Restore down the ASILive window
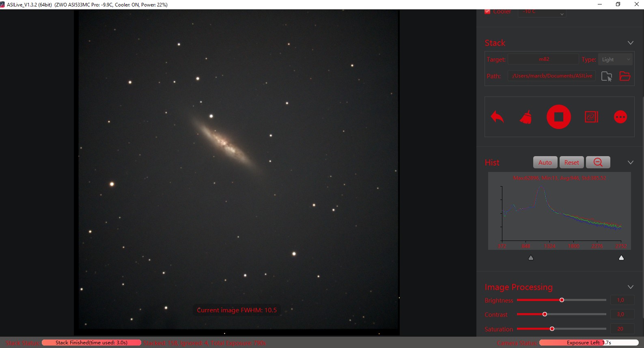This screenshot has width=644, height=348. point(618,4)
